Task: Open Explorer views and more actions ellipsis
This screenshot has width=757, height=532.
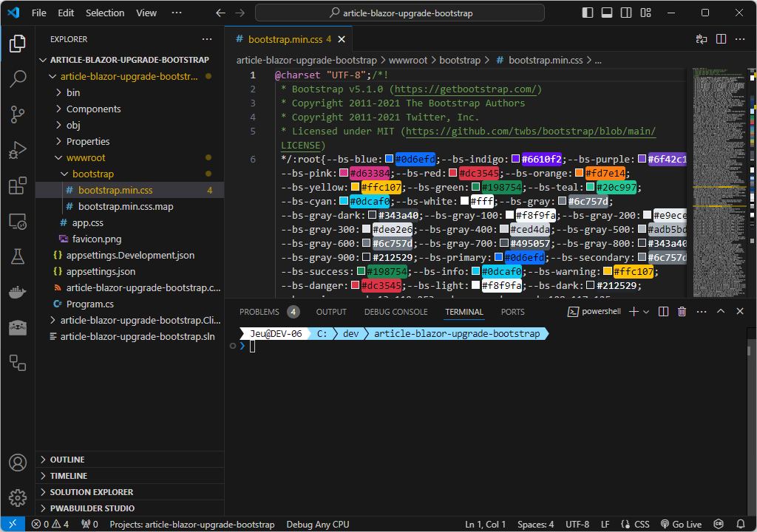Action: (207, 39)
